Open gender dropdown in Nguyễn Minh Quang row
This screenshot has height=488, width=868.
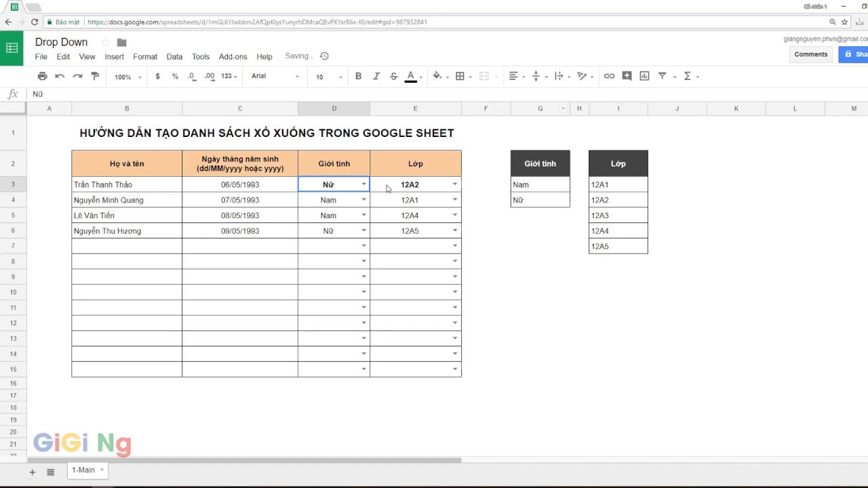(x=363, y=200)
